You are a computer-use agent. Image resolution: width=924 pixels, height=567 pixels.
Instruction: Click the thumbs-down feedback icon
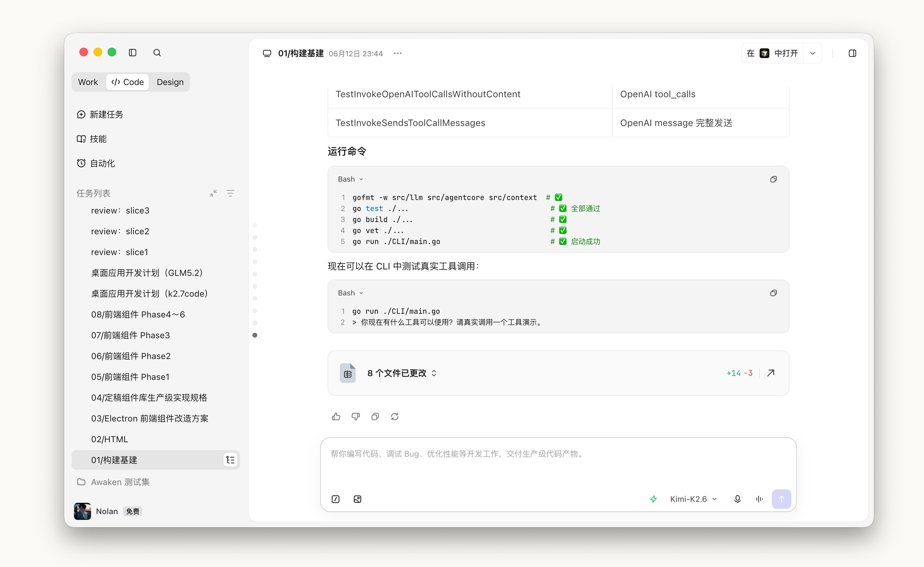tap(355, 417)
